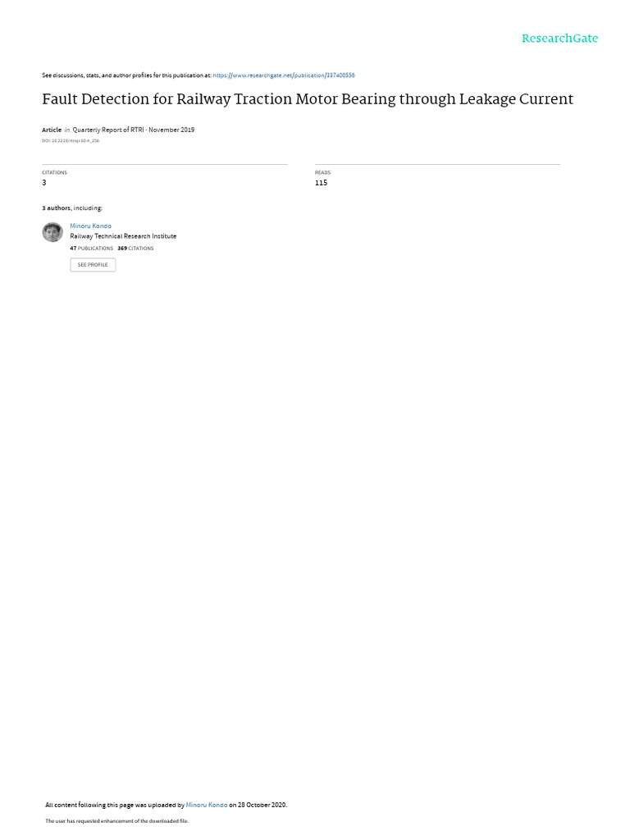
Task: Click the 47 PUBLICATIONS stat
Action: tap(92, 249)
